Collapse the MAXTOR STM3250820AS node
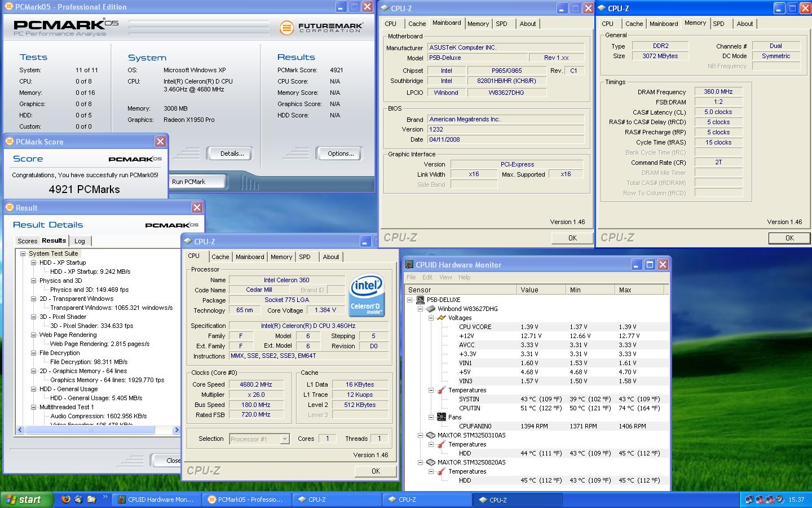Image resolution: width=812 pixels, height=508 pixels. 420,462
